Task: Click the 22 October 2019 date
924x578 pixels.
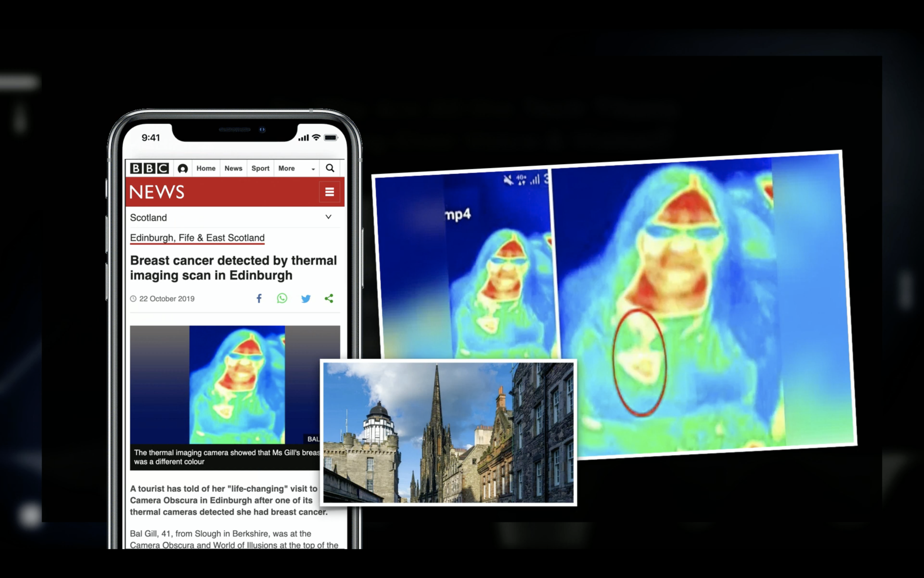Action: click(x=167, y=298)
